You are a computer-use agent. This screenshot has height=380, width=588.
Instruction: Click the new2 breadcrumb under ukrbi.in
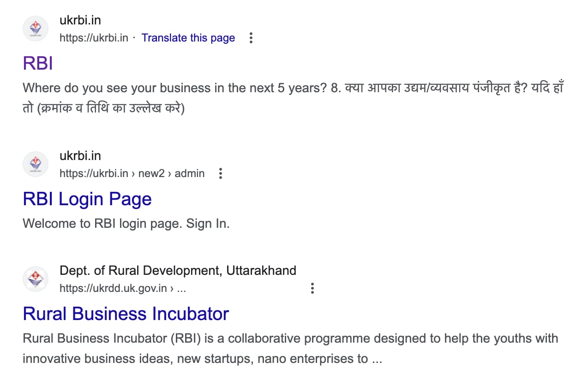151,173
